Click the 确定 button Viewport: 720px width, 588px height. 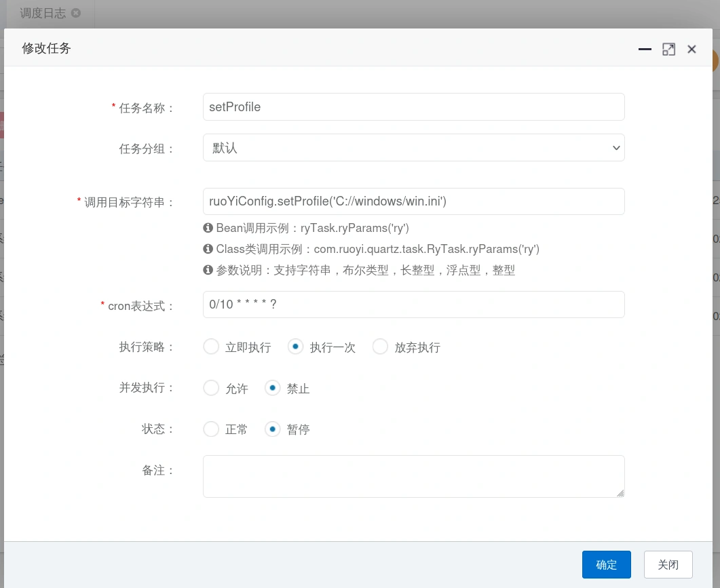606,564
